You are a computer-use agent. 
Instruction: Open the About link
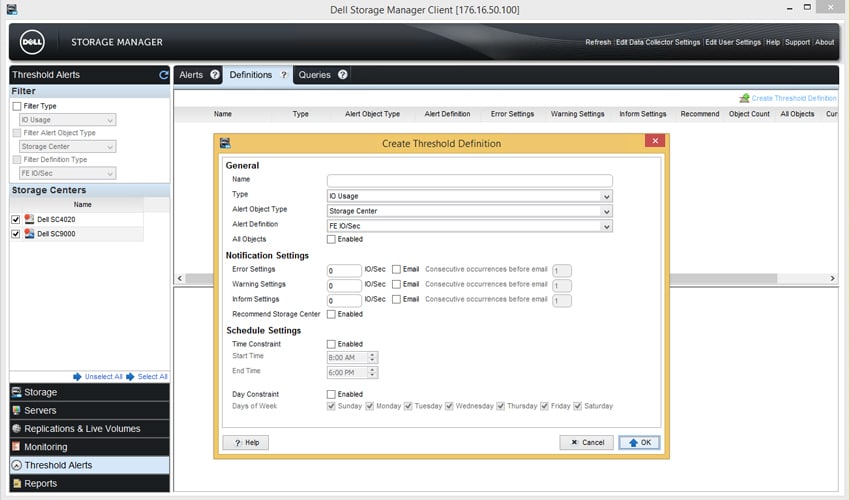[x=825, y=42]
